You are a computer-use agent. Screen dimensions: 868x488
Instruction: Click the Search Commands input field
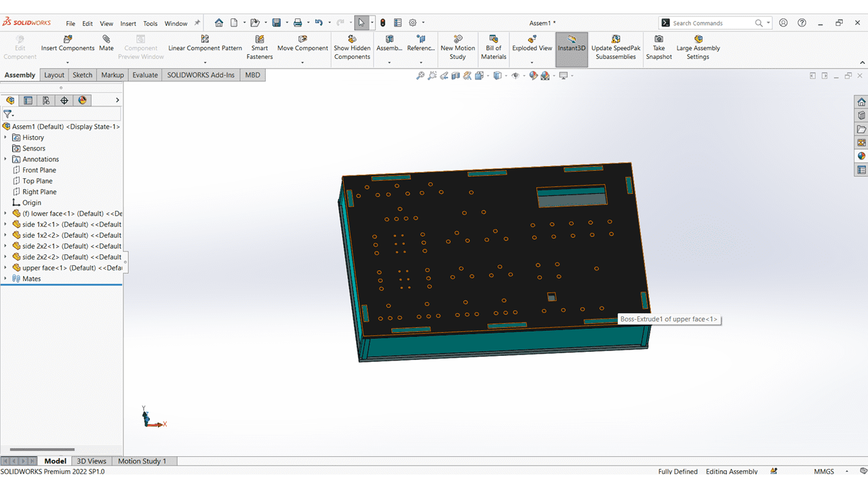(712, 23)
